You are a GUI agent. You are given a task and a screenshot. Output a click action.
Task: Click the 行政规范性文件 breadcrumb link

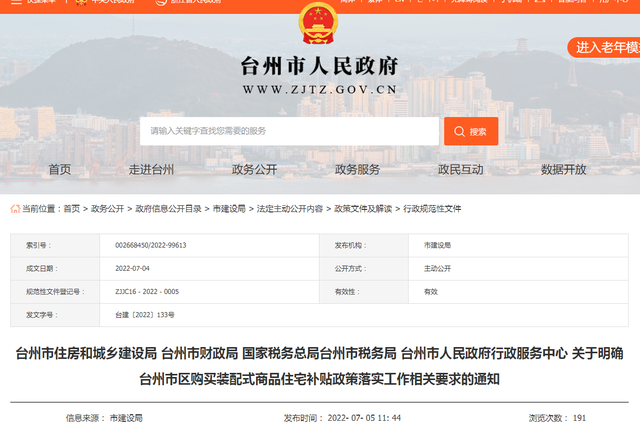(x=432, y=209)
